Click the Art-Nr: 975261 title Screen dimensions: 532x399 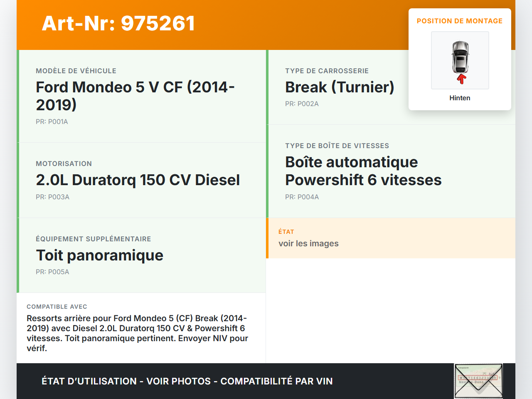118,24
